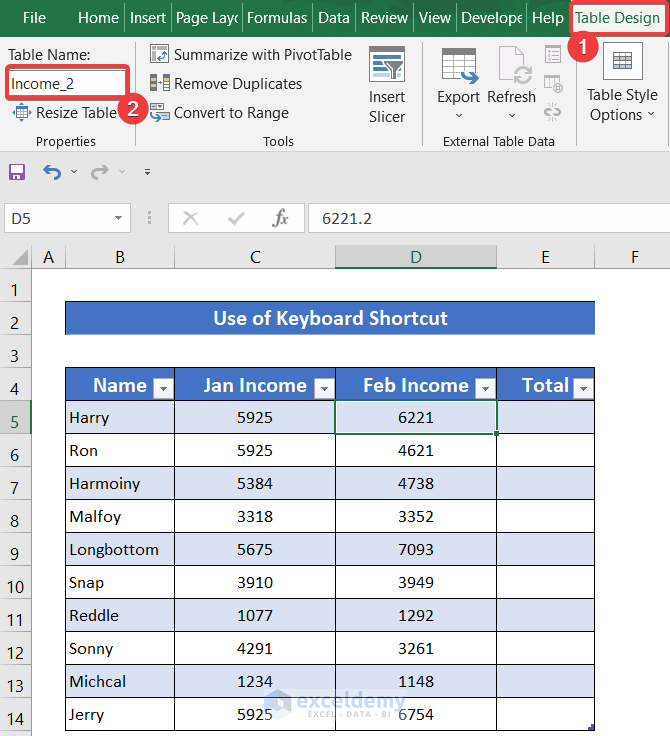
Task: Click the Undo arrow icon
Action: point(52,172)
